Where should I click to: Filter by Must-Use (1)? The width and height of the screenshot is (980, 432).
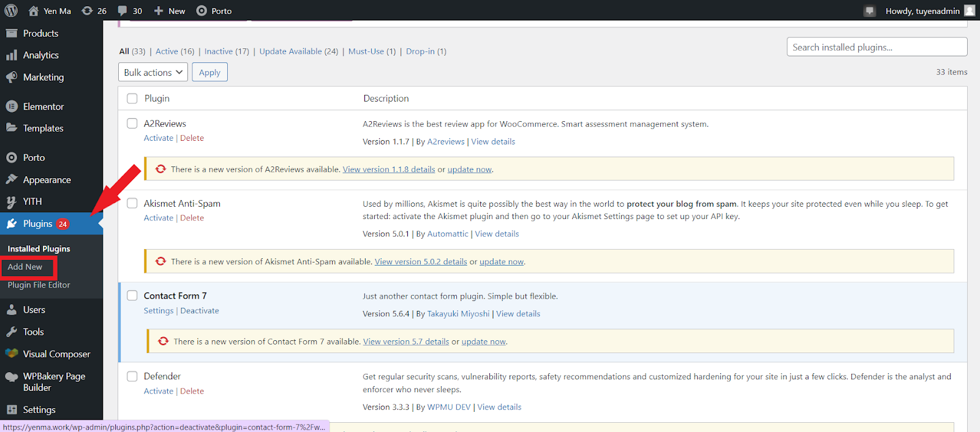click(x=372, y=51)
